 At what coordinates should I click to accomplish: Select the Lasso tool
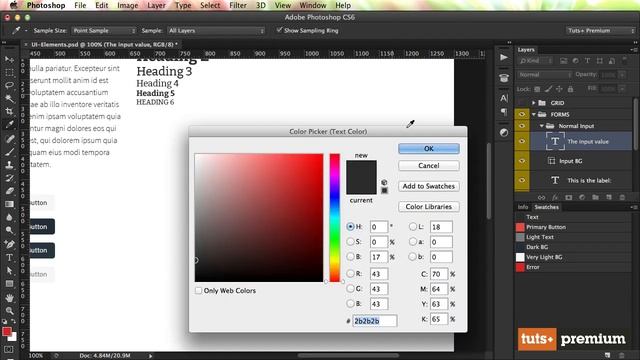pyautogui.click(x=9, y=85)
